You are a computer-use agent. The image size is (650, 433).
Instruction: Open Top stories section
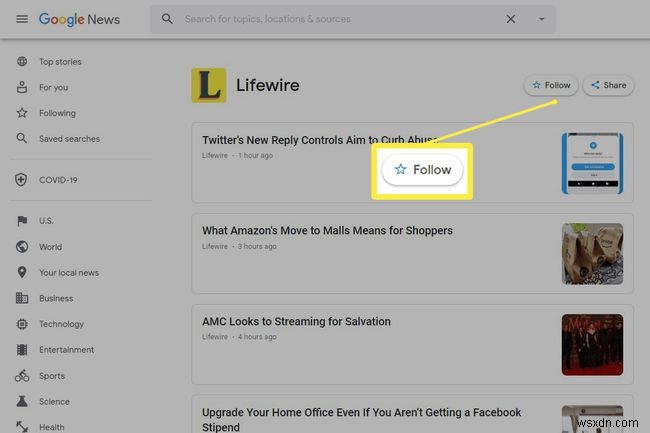point(60,61)
